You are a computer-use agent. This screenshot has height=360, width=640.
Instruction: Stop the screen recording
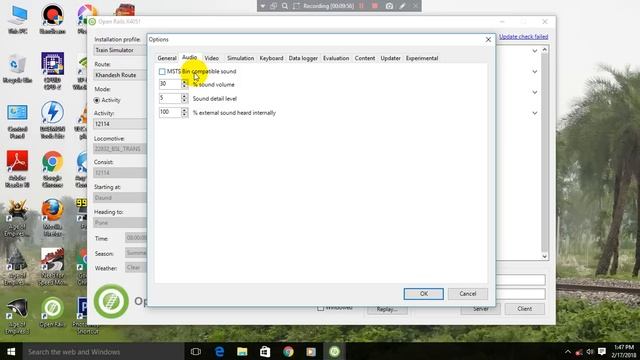(375, 6)
